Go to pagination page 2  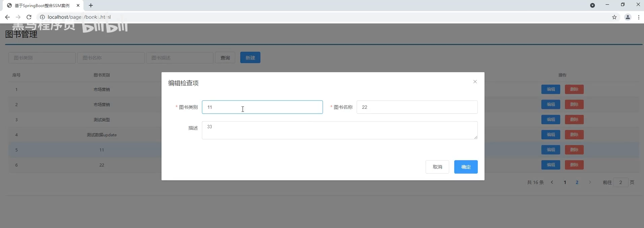click(x=577, y=182)
